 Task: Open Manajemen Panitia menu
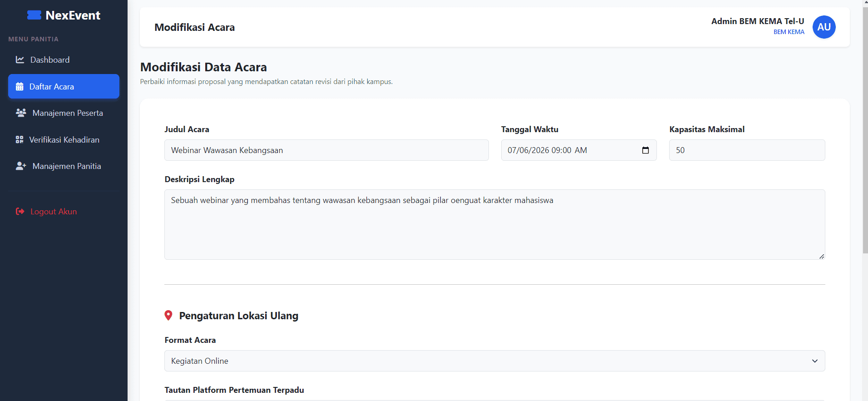click(x=64, y=166)
